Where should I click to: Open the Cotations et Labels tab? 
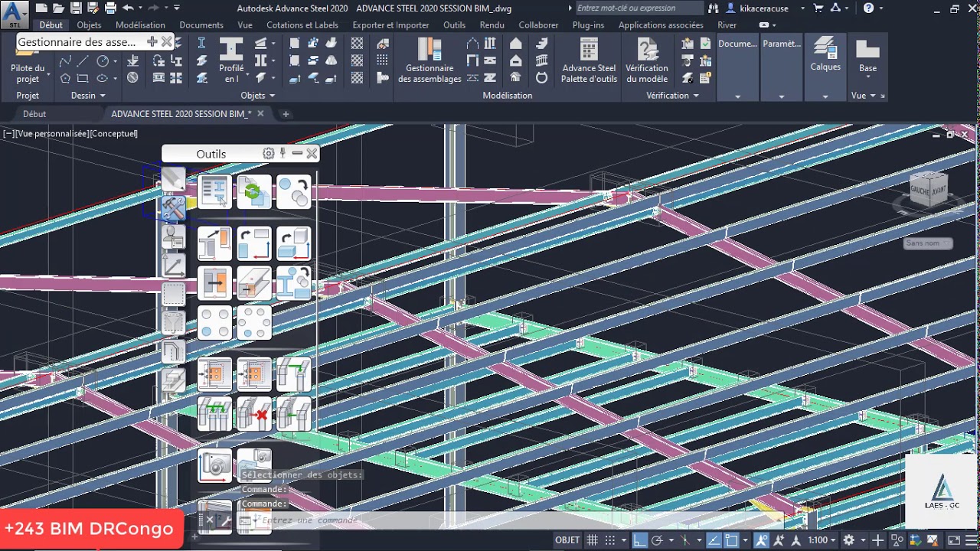coord(302,25)
